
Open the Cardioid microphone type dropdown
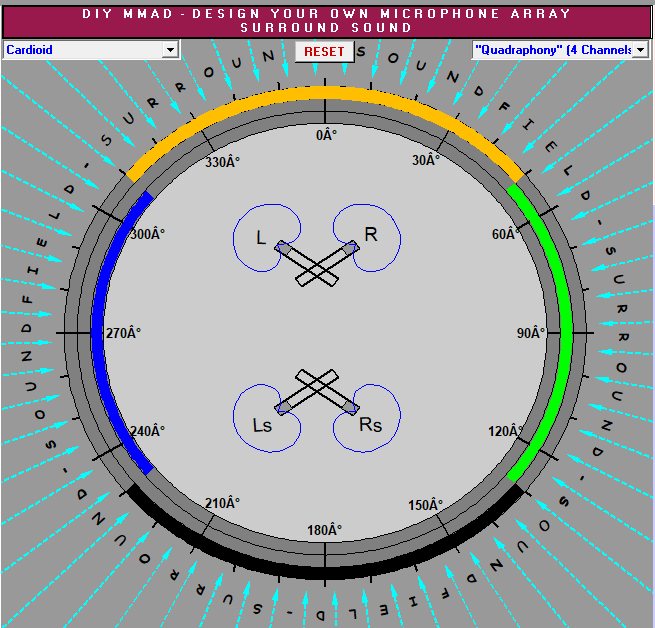[170, 49]
